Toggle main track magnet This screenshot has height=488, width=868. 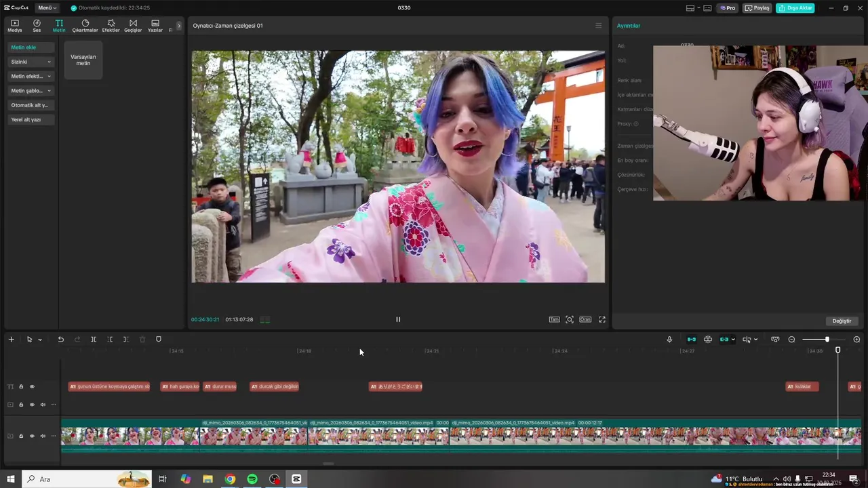pos(691,340)
